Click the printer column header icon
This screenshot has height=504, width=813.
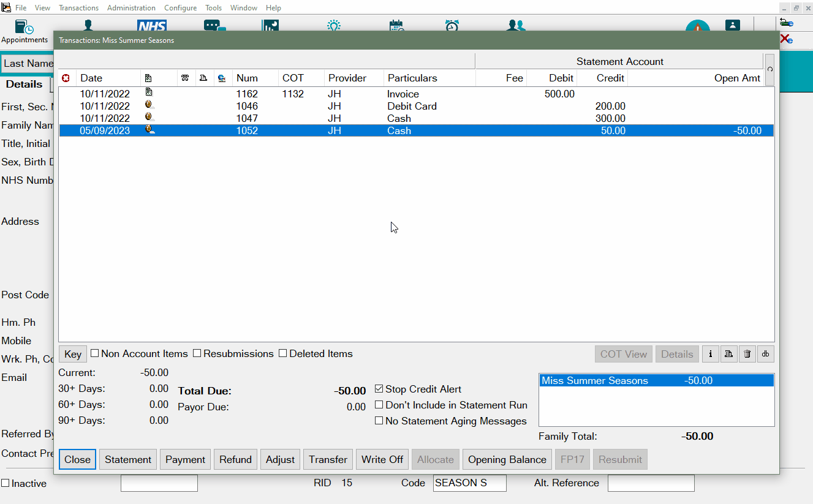203,78
